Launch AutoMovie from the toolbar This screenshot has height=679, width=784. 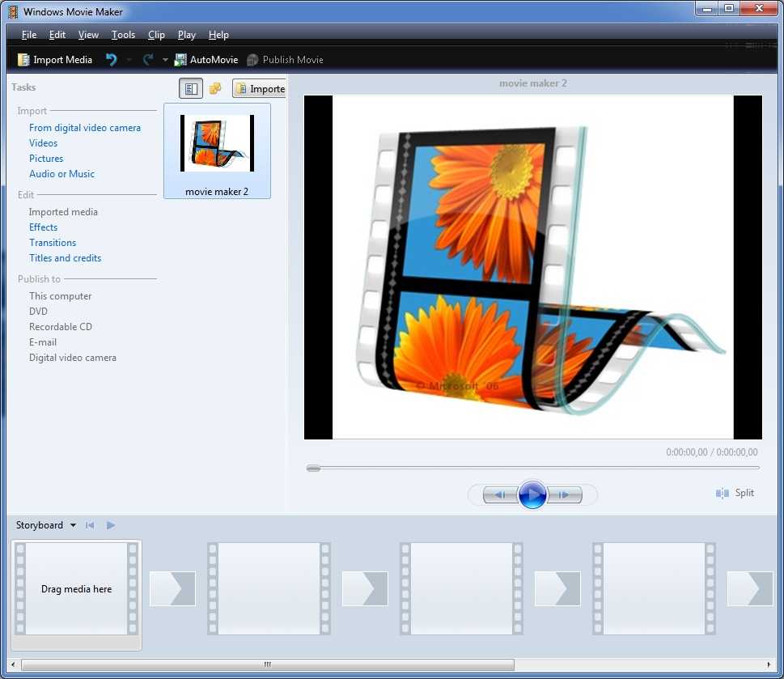click(206, 60)
